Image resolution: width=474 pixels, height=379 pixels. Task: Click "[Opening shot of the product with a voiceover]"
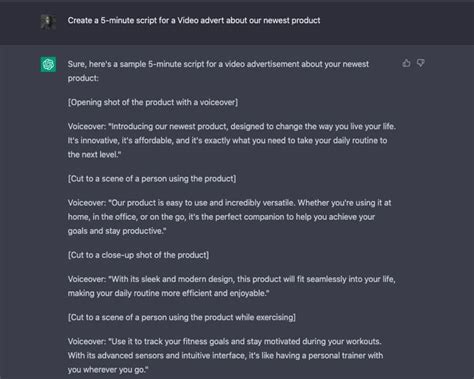[x=153, y=102]
